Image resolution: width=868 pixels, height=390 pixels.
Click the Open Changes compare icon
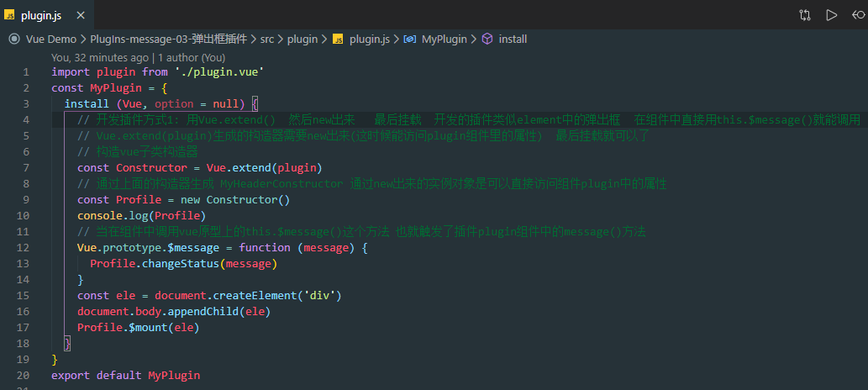805,14
